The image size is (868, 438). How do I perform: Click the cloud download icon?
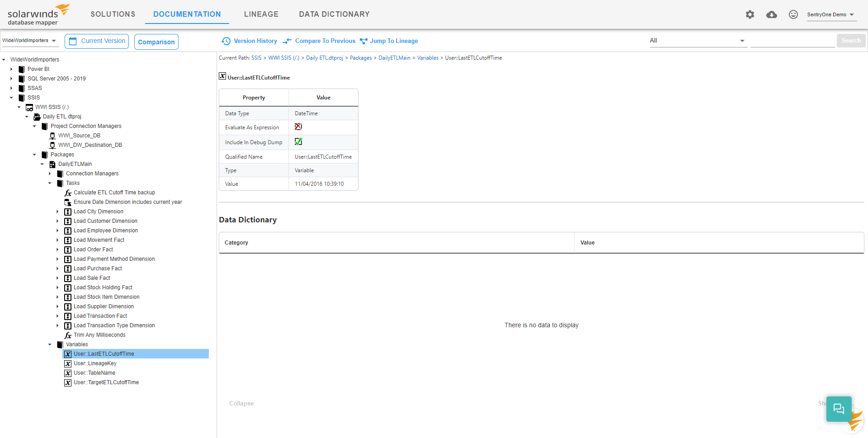(x=772, y=14)
